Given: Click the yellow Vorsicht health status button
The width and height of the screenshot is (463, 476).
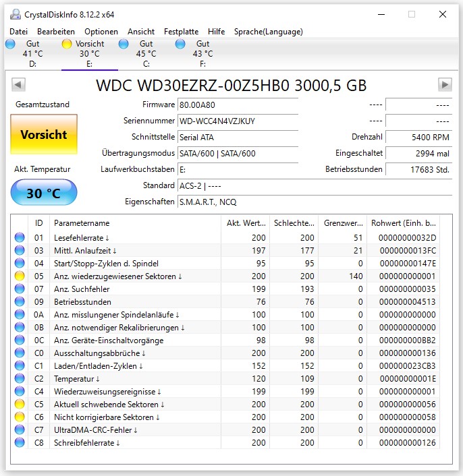Looking at the screenshot, I should (x=44, y=134).
